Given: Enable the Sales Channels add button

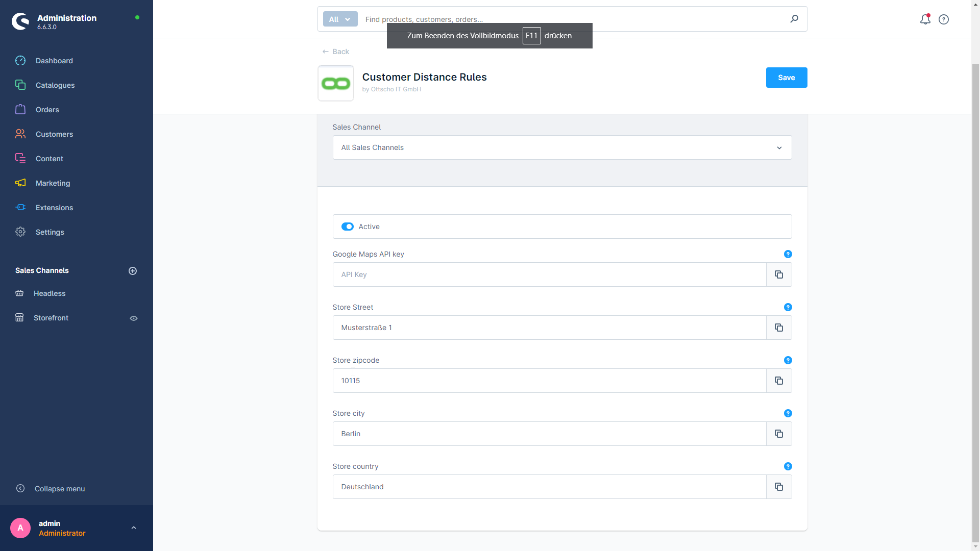Looking at the screenshot, I should tap(133, 271).
